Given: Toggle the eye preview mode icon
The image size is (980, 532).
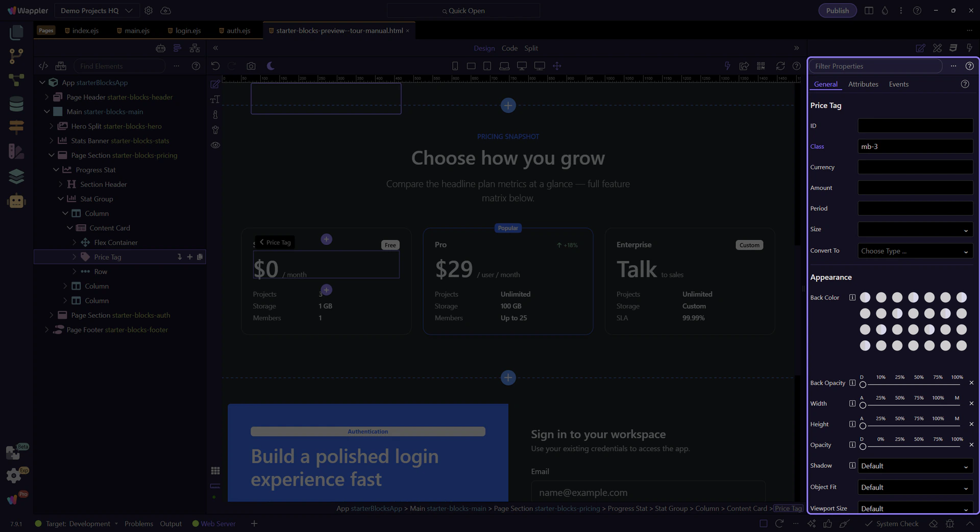Looking at the screenshot, I should click(215, 145).
